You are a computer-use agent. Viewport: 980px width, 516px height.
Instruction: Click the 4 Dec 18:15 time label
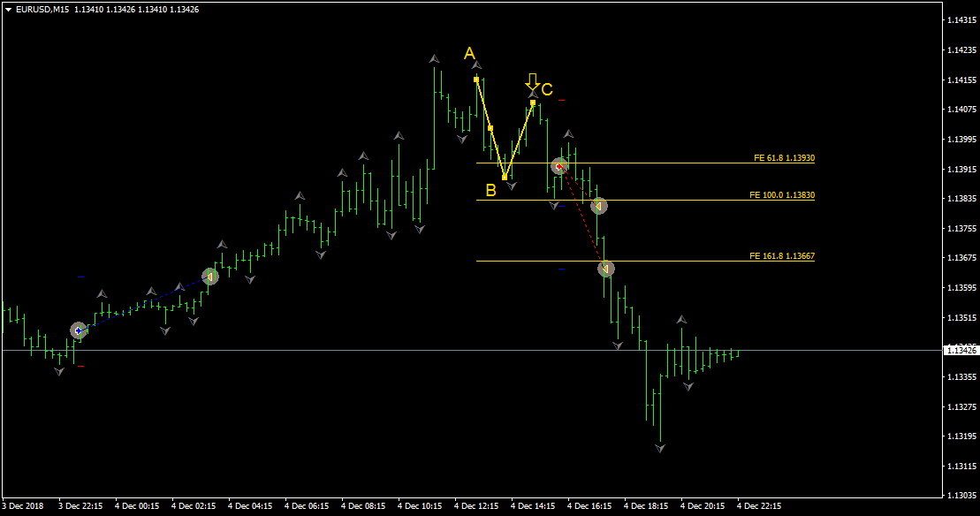click(646, 506)
